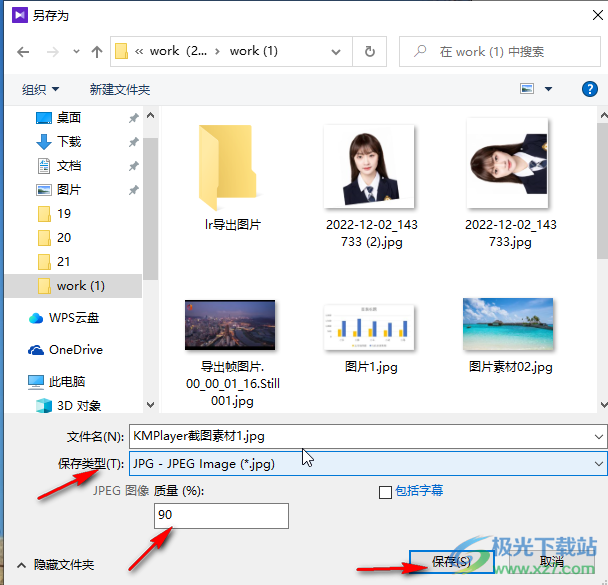Click the 保存(S) button

[451, 561]
